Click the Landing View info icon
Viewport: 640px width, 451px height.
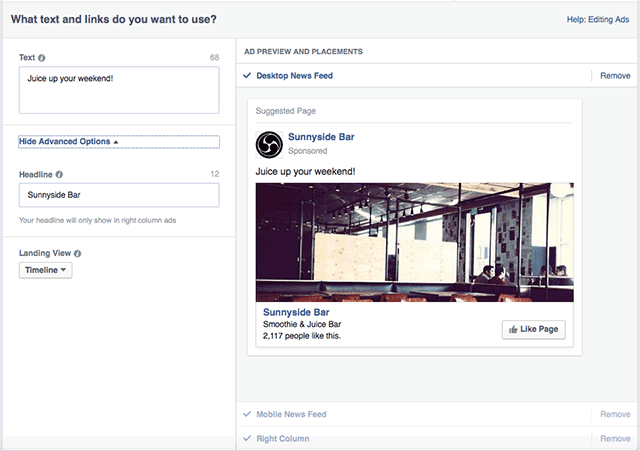(x=77, y=254)
